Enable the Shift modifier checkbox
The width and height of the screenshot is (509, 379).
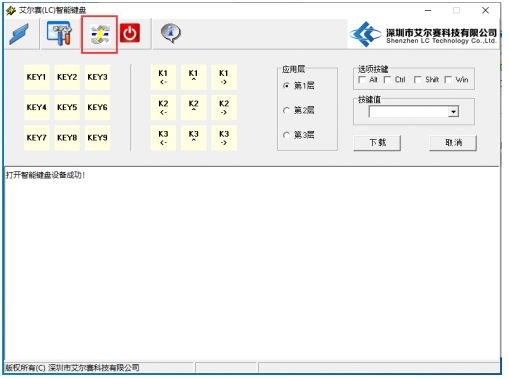click(x=418, y=80)
